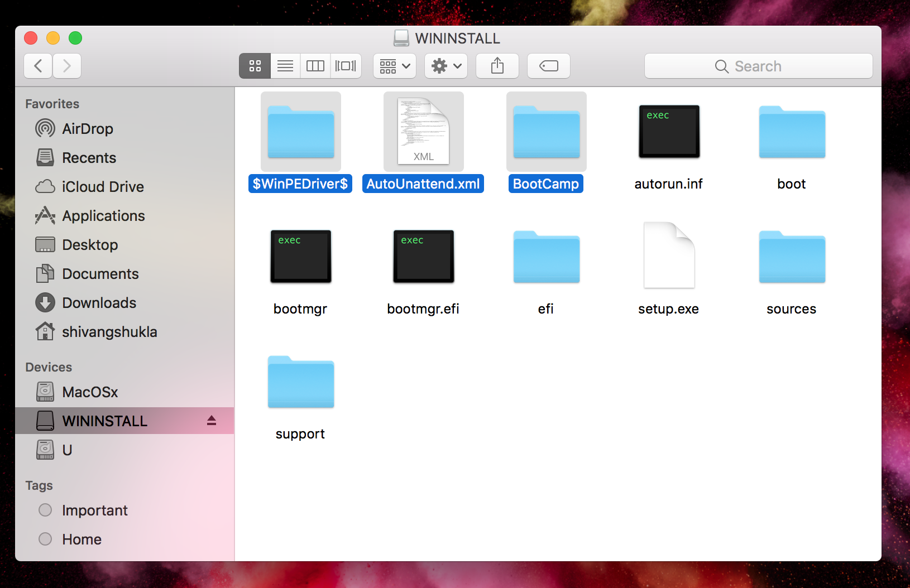Select the bootmgr exec file icon
The height and width of the screenshot is (588, 910).
(x=301, y=257)
